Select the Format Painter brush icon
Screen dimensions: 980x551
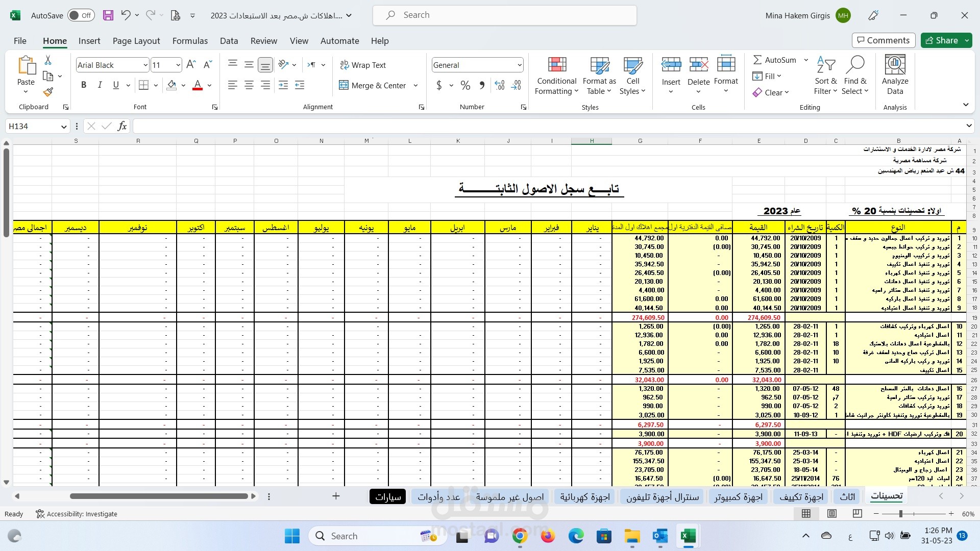tap(48, 92)
